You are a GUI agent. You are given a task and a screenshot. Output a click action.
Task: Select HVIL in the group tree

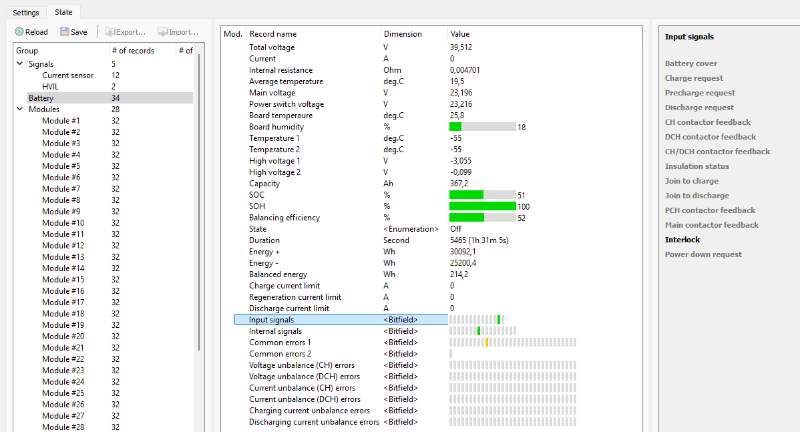(x=50, y=86)
